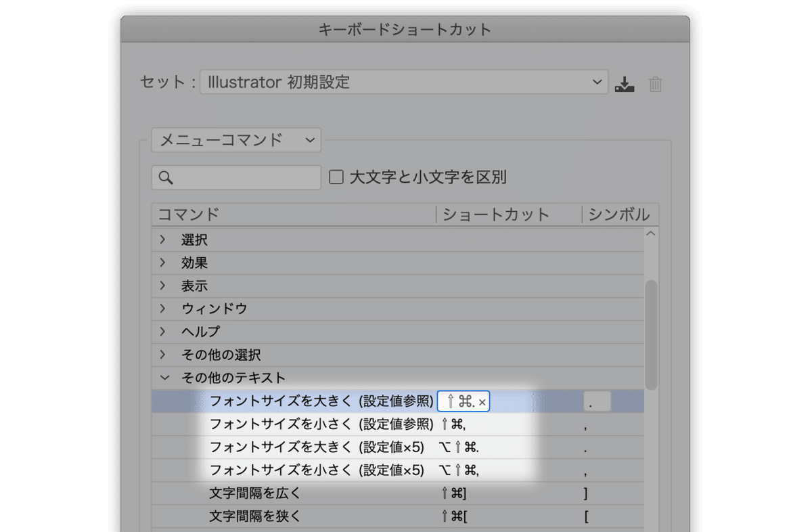Click shortcut ⇧⌘] of 文字間隔を広く

tap(454, 493)
